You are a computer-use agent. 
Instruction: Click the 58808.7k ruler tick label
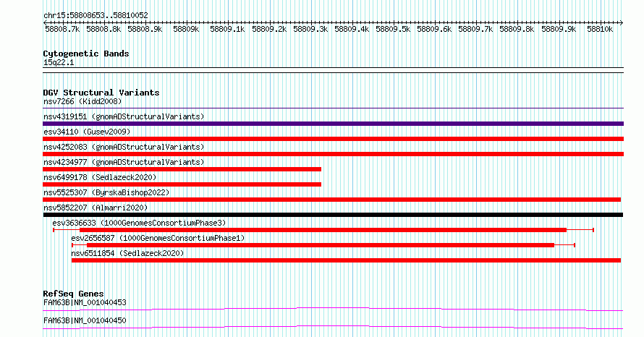(62, 29)
